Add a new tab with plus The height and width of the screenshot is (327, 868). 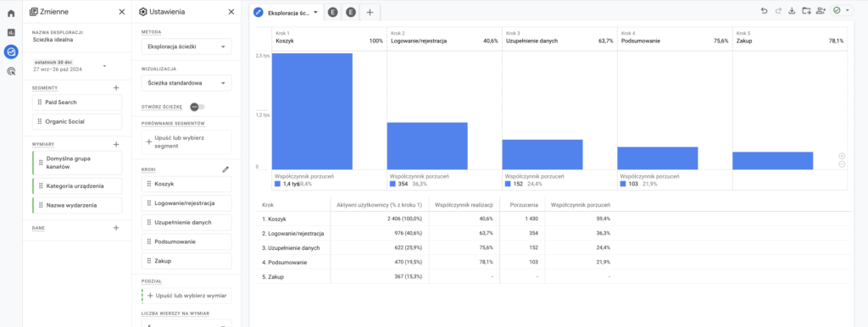click(370, 12)
